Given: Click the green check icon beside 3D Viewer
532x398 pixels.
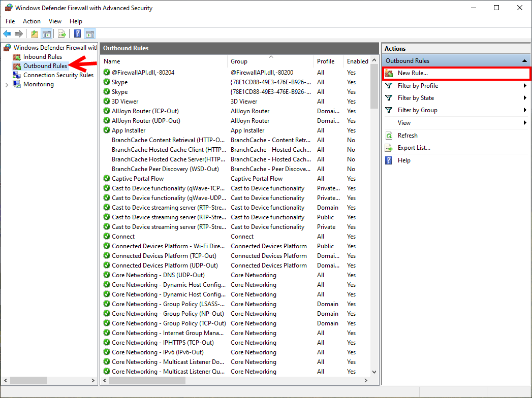Looking at the screenshot, I should (x=107, y=101).
